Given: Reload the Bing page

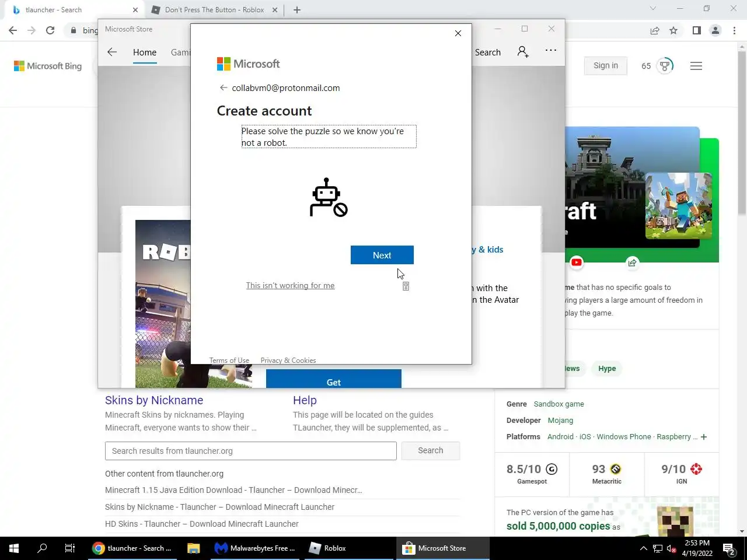Looking at the screenshot, I should (50, 30).
